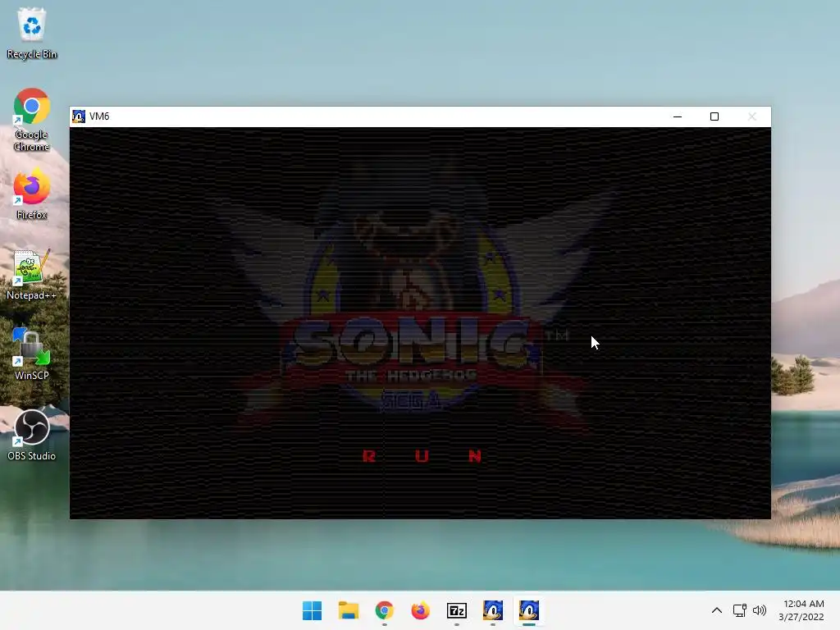Open the clock showing 12:04 AM
This screenshot has height=630, width=840.
point(801,610)
